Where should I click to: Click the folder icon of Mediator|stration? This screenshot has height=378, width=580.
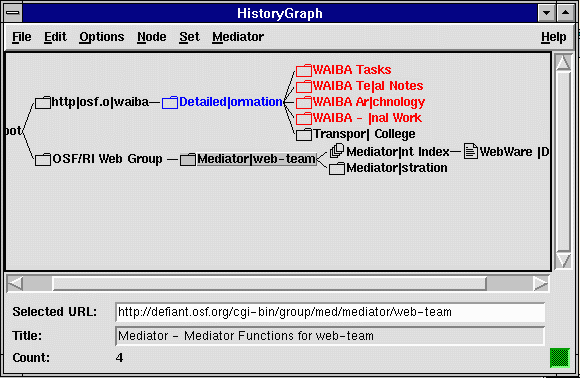pos(337,169)
